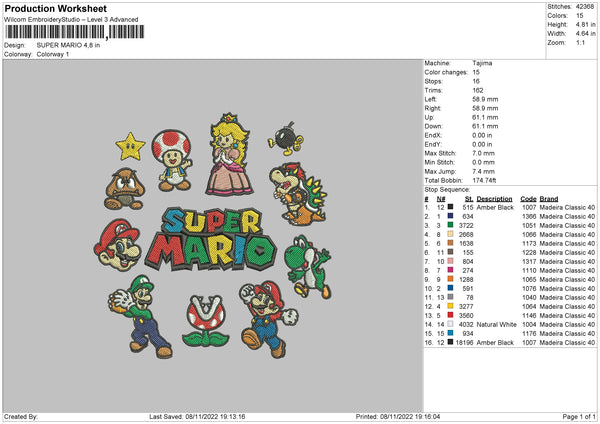The width and height of the screenshot is (600, 424).
Task: Select the Piranha Plant figure
Action: point(206,331)
